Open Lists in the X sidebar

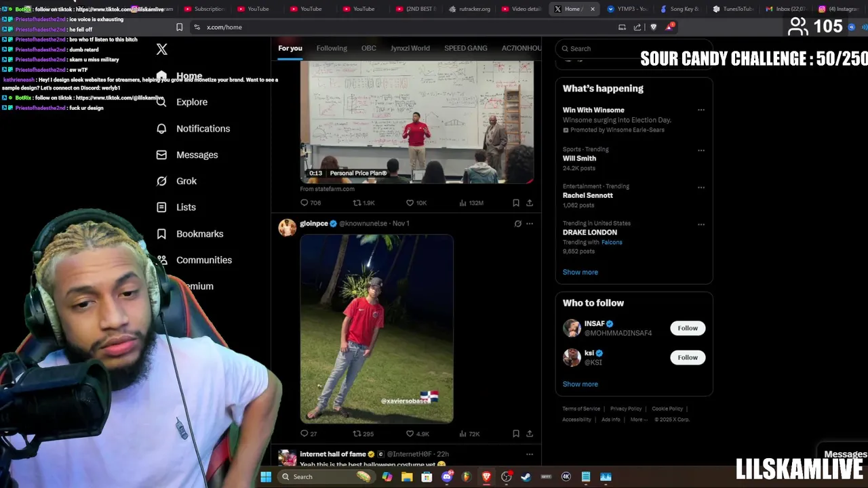pyautogui.click(x=176, y=207)
